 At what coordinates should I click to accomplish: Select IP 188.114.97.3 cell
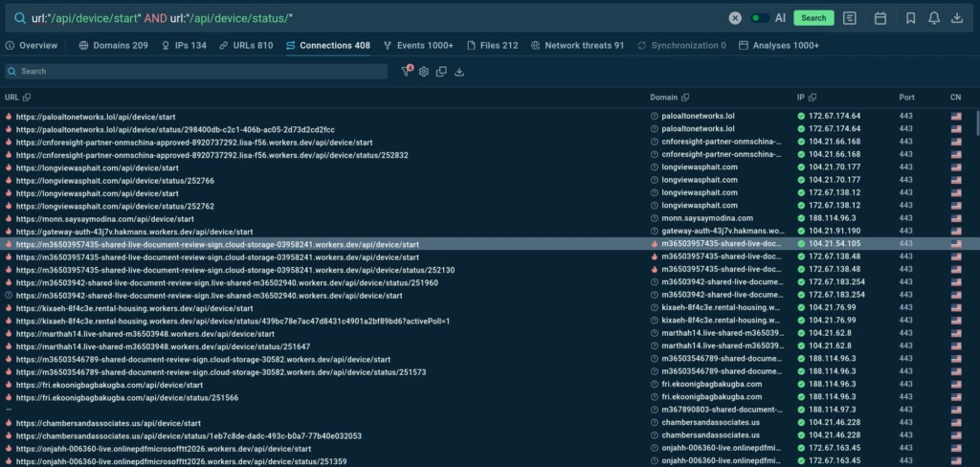(x=833, y=410)
